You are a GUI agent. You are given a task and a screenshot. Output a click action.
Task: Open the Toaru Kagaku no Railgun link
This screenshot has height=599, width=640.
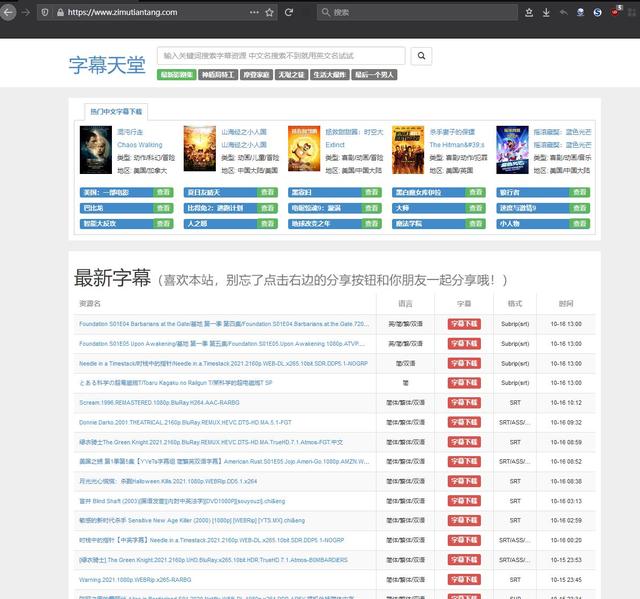(176, 383)
